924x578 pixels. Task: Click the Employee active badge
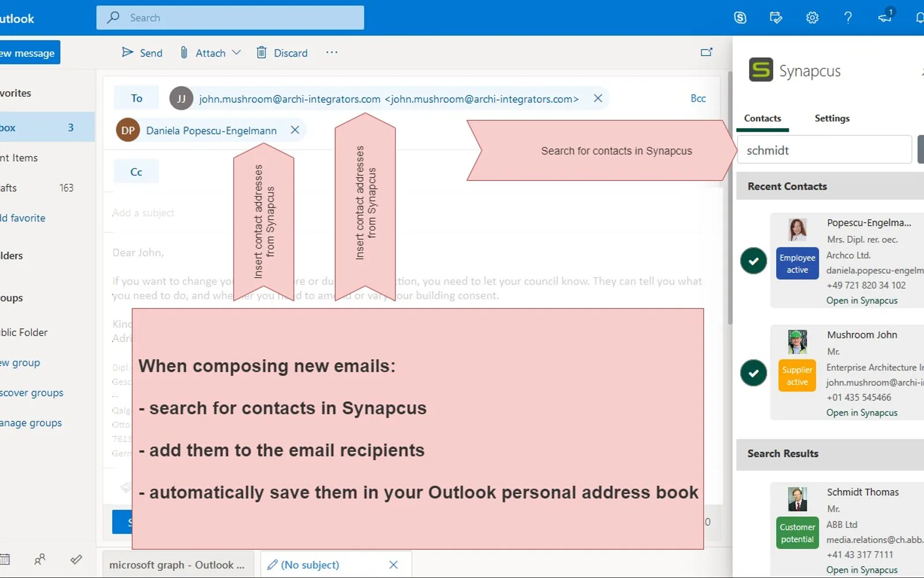click(797, 264)
